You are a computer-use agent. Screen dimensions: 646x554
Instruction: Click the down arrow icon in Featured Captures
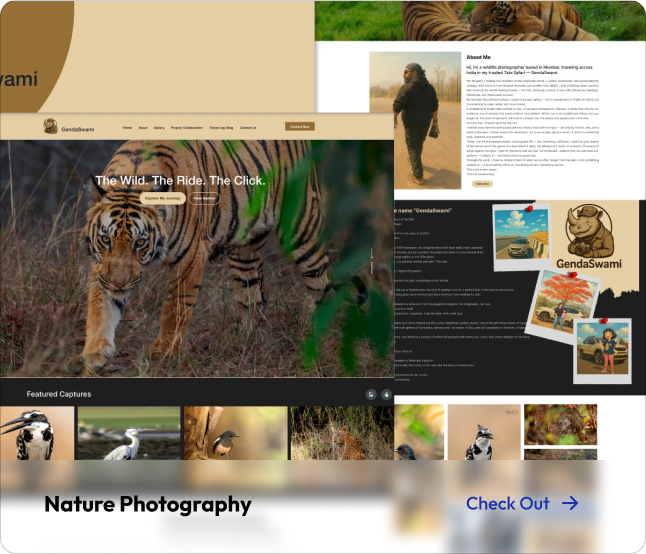pos(386,394)
